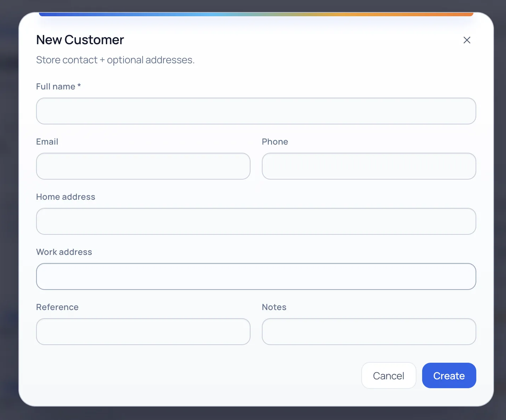Click inside the Full name input

256,111
